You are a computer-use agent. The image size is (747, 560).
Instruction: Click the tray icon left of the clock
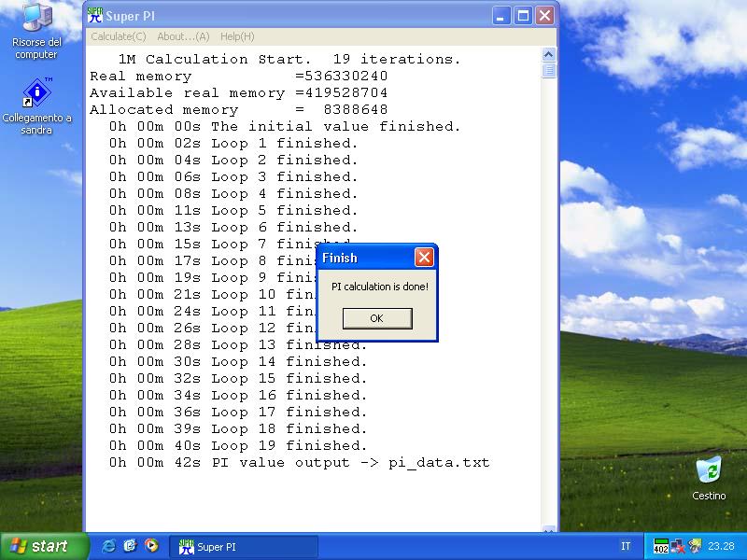coord(695,546)
